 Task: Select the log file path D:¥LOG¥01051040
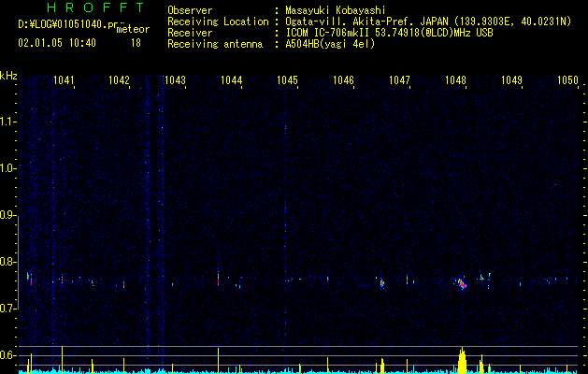click(x=63, y=24)
